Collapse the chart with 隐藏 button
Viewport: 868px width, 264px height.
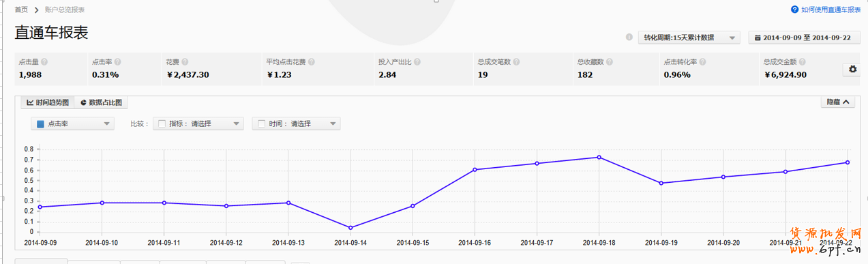838,102
